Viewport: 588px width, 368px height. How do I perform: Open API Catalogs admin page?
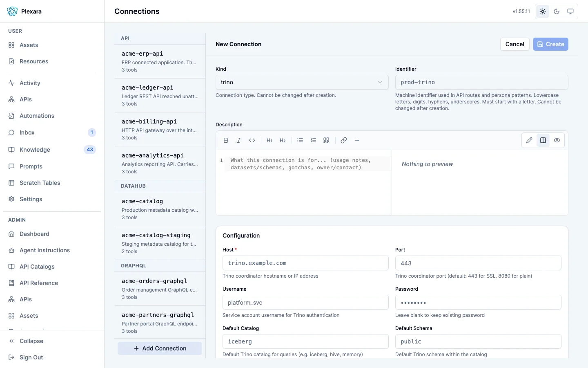52,267
